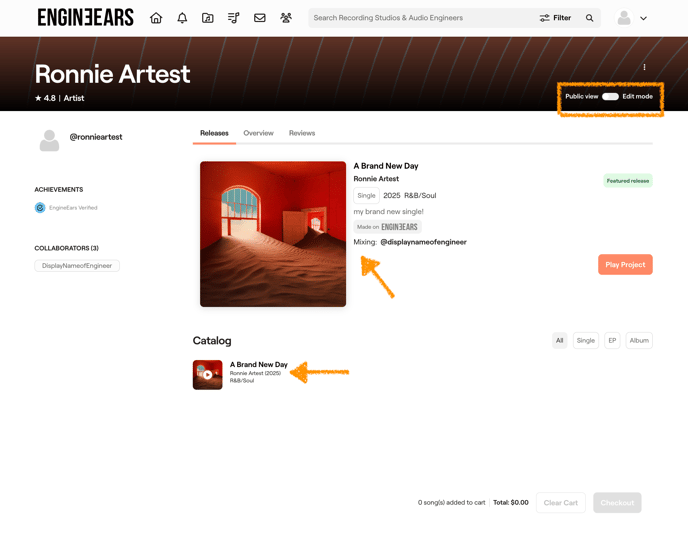Expand the user account dropdown arrow
Viewport: 688px width, 542px height.
pos(643,18)
